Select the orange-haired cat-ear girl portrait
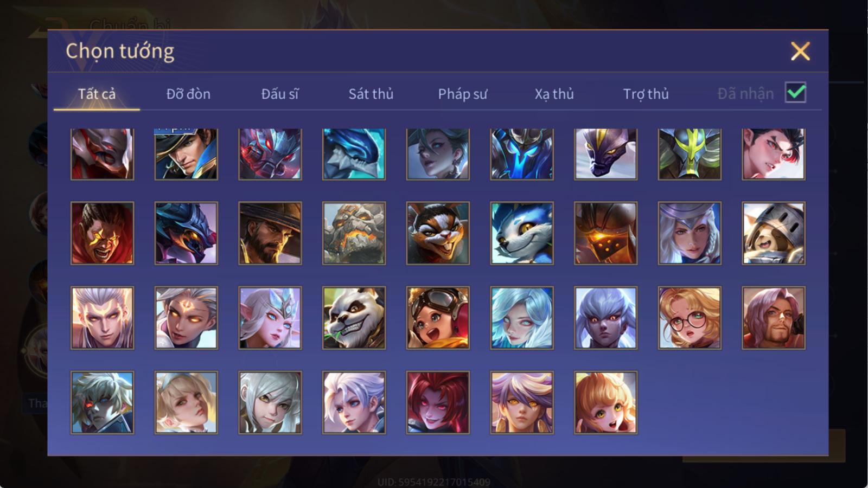Viewport: 868px width, 488px height. (x=605, y=402)
